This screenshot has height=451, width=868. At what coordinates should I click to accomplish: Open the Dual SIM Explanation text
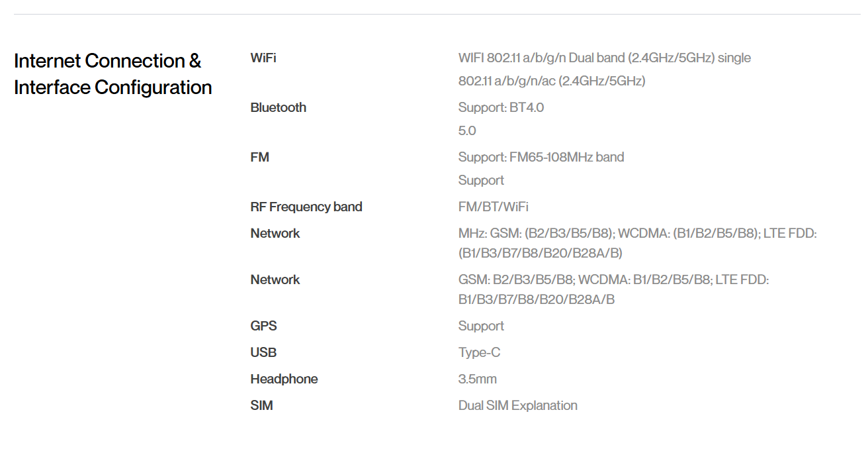[517, 405]
